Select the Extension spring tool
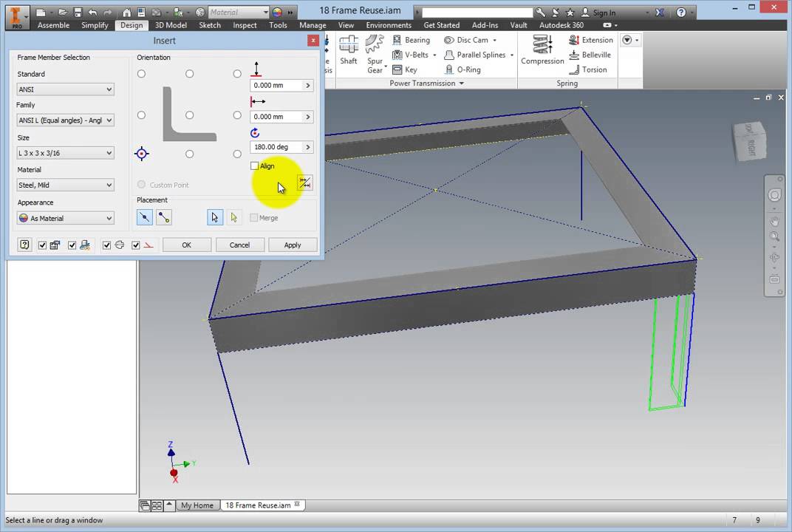Viewport: 792px width, 532px height. point(590,40)
